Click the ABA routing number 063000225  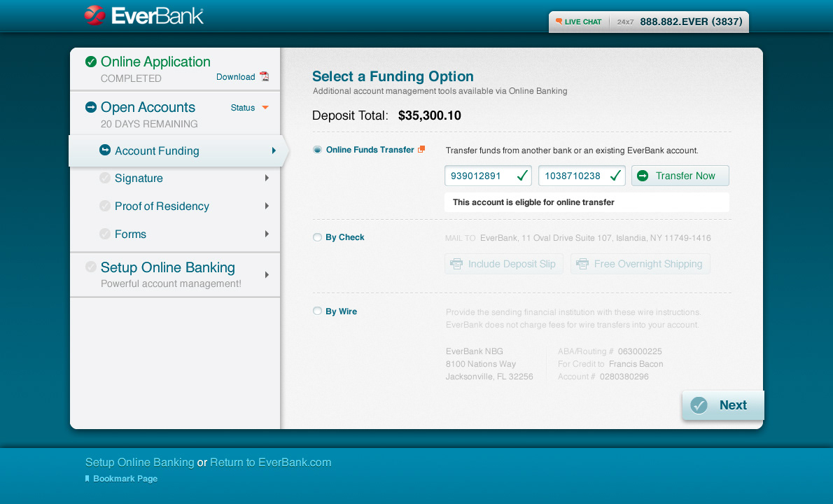coord(640,351)
